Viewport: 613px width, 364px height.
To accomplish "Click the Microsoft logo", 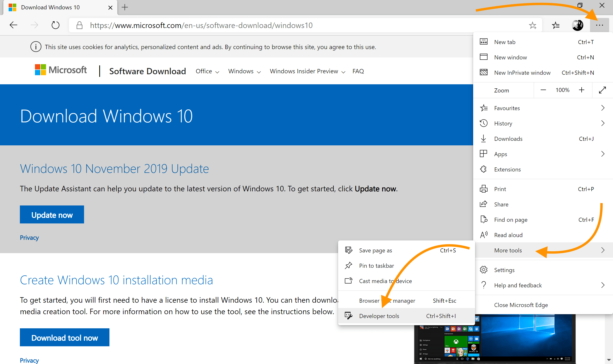I will tap(61, 70).
